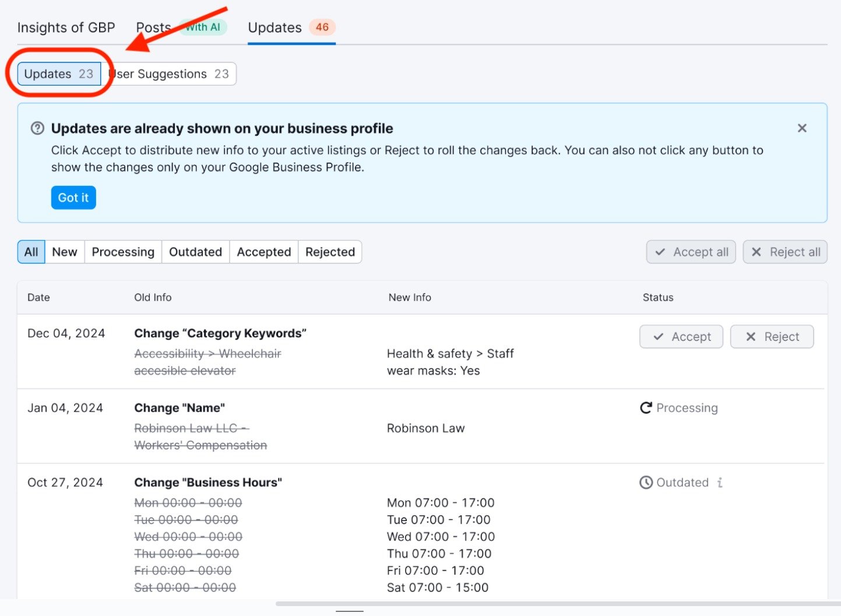The image size is (841, 616).
Task: Accept the Category Keywords change
Action: coord(681,336)
